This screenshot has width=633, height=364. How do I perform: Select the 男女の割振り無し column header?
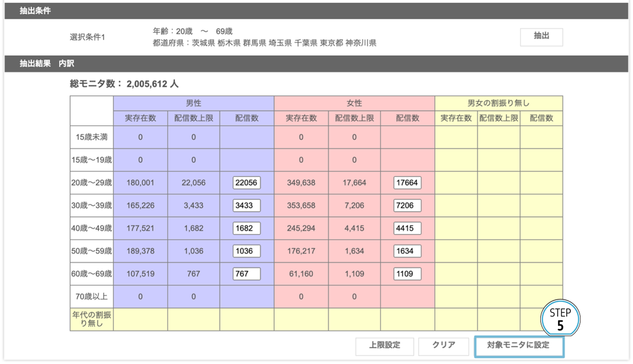[498, 103]
